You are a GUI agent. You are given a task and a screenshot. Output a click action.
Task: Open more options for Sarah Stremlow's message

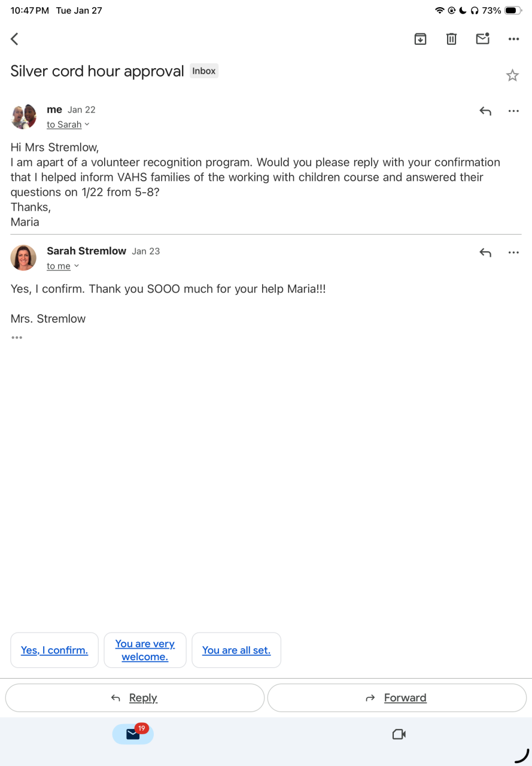(x=513, y=253)
